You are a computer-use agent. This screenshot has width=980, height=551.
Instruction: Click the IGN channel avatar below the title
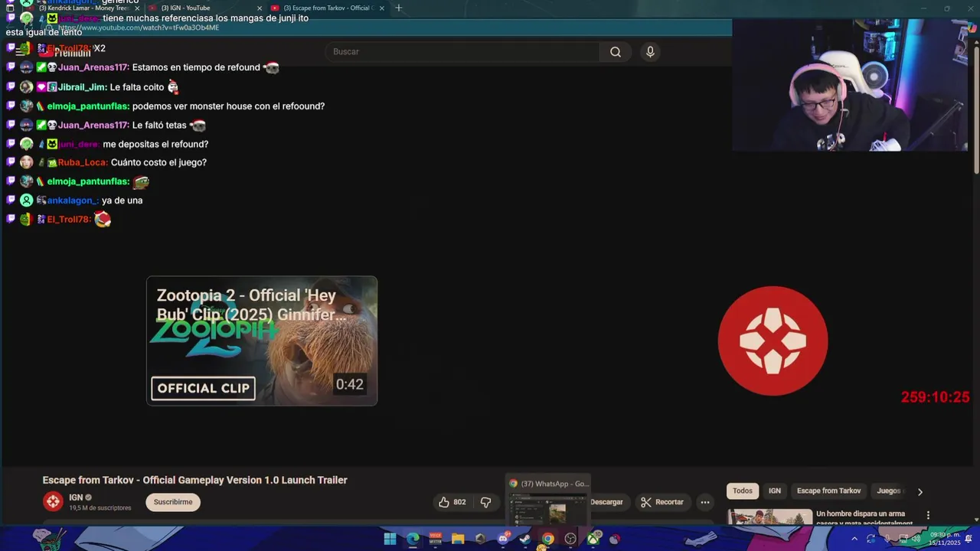pos(53,501)
